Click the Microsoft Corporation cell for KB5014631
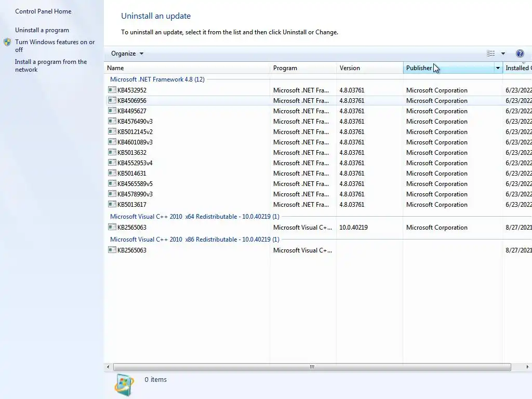532x399 pixels. (436, 174)
